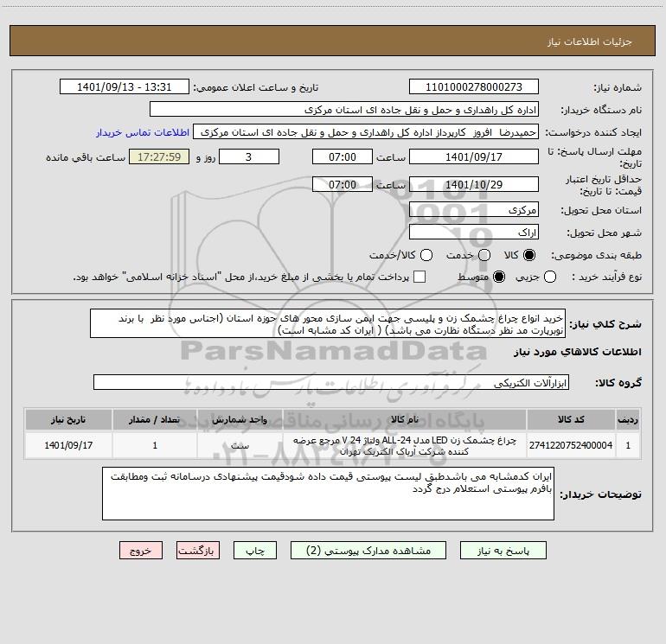Click product code 2741220752400004 cell
The width and height of the screenshot is (666, 644).
571,445
